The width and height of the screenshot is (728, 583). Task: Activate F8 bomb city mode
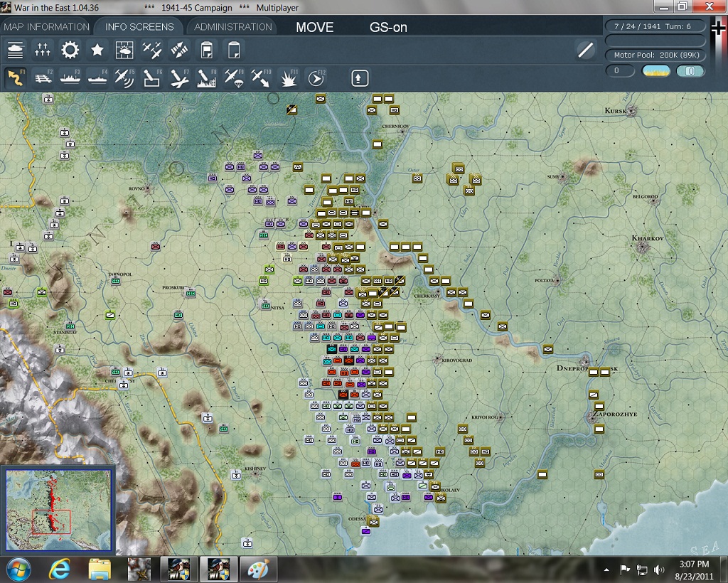click(207, 77)
